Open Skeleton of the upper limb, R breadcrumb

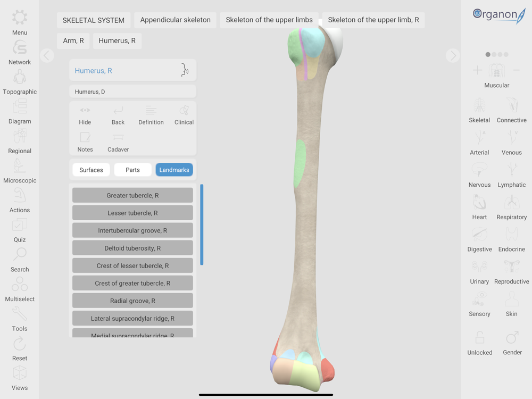point(373,20)
